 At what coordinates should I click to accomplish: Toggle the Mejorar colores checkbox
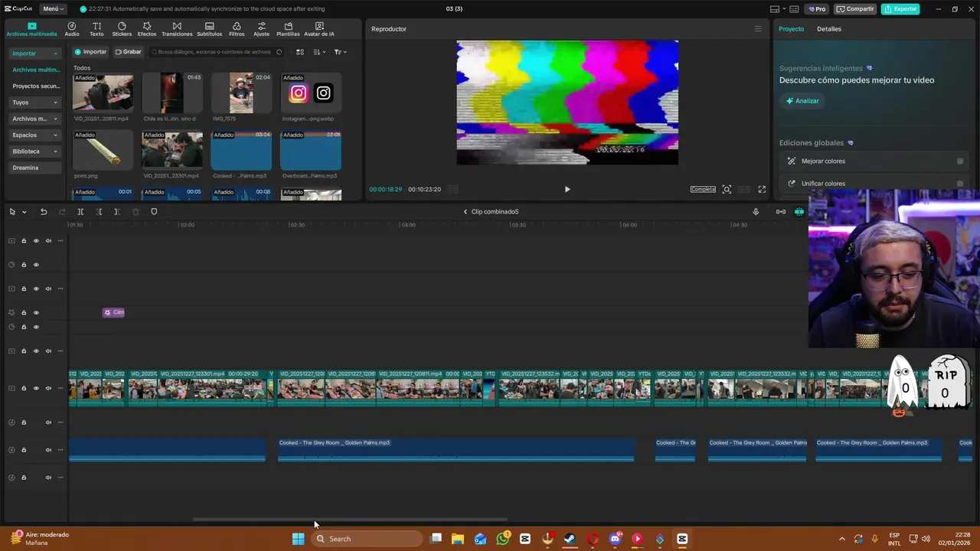point(960,161)
